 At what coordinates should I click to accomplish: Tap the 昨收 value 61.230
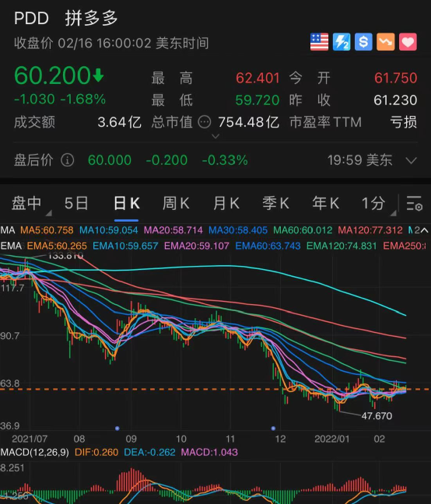click(x=396, y=100)
